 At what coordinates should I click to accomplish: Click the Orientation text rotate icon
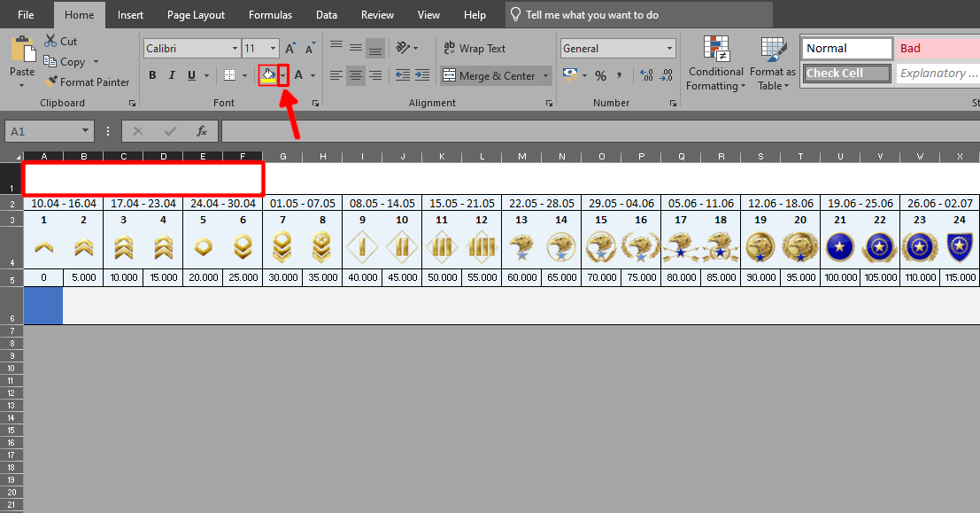[403, 48]
